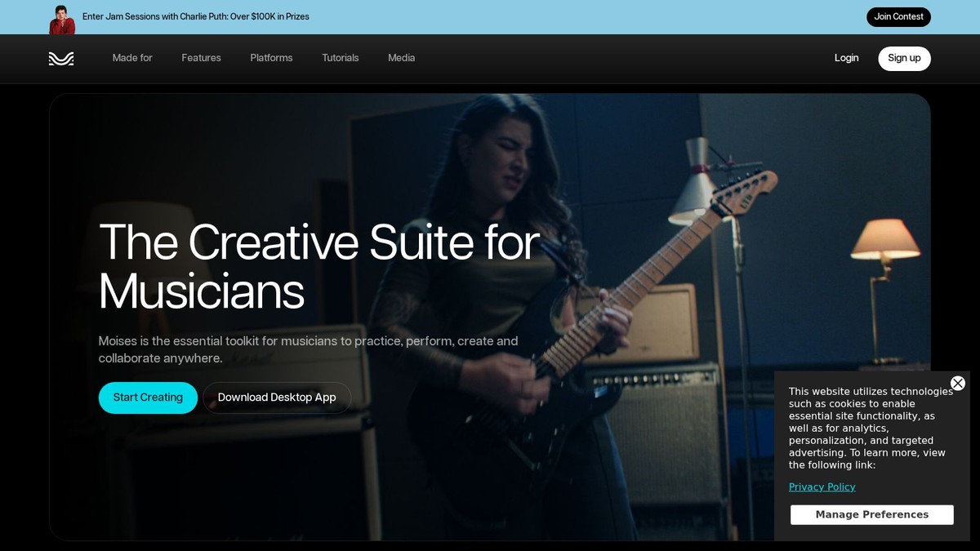Click the Login link
This screenshot has width=980, height=551.
point(846,58)
